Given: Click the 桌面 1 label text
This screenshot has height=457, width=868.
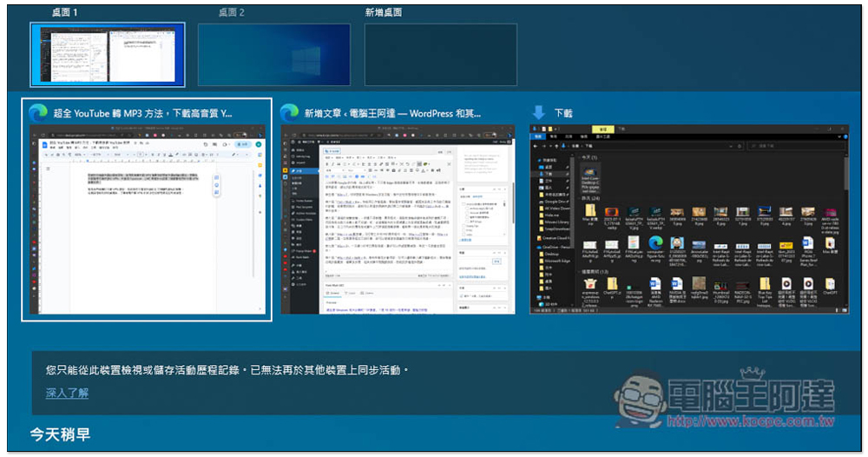Looking at the screenshot, I should 64,12.
